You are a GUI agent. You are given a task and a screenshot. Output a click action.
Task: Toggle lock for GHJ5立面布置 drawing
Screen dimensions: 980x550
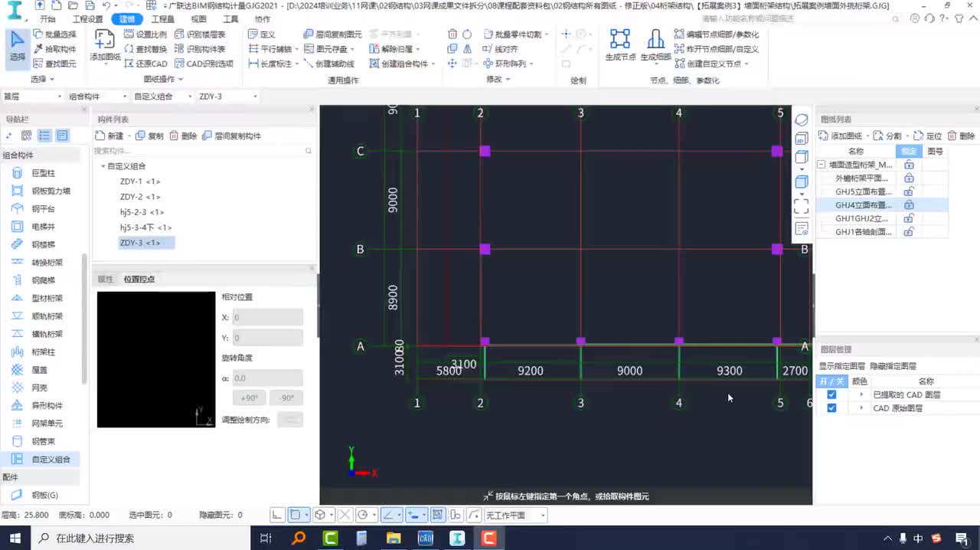coord(909,192)
